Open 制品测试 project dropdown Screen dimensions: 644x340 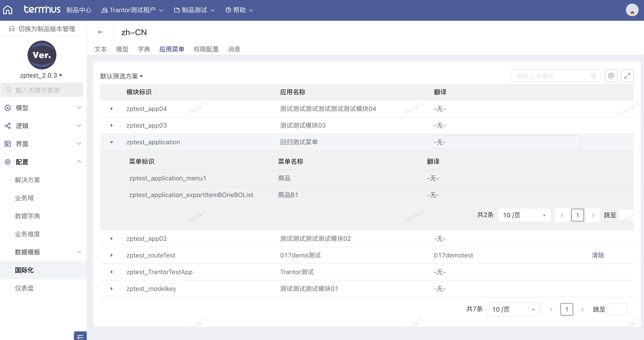tap(194, 10)
